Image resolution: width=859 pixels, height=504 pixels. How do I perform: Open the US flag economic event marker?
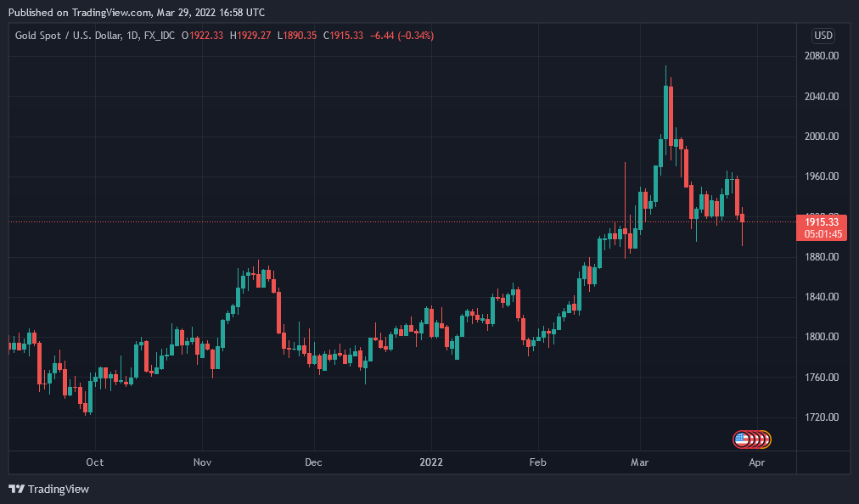pyautogui.click(x=741, y=439)
